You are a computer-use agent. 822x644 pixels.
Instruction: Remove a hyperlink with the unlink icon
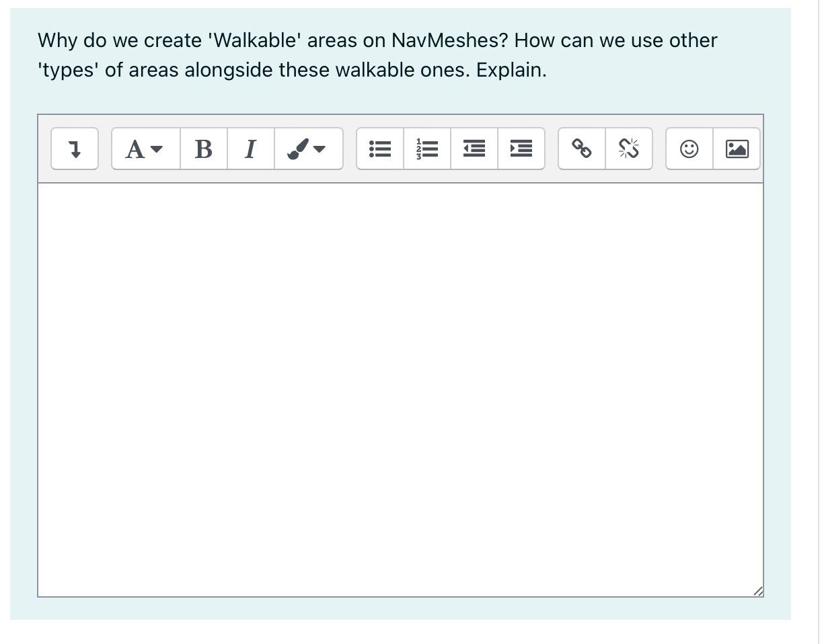628,149
